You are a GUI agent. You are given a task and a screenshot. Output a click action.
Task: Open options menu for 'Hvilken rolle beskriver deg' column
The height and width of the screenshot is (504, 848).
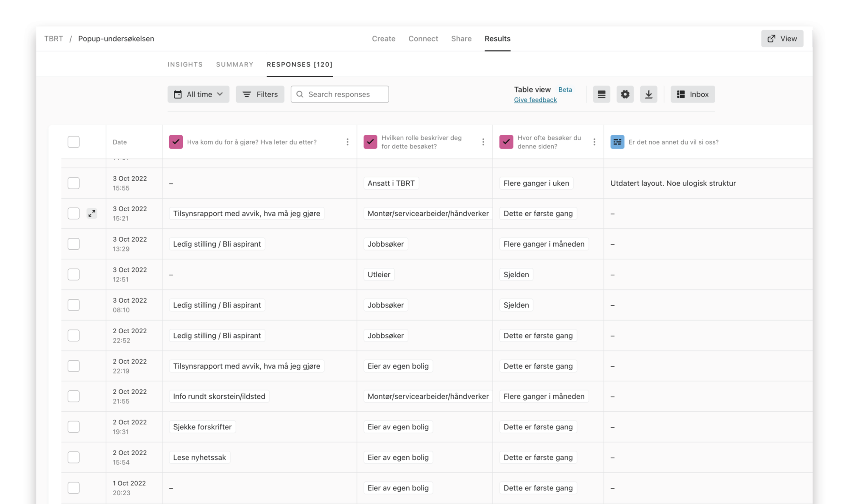(483, 142)
